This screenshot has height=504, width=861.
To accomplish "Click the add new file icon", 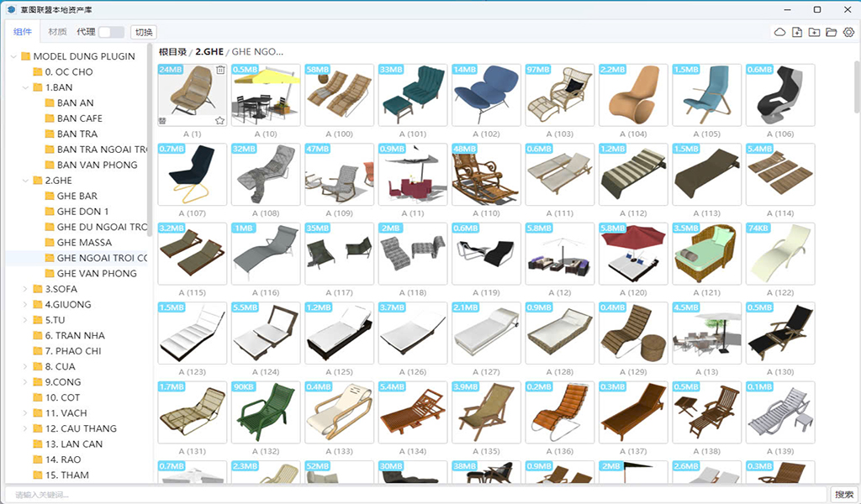I will [797, 32].
